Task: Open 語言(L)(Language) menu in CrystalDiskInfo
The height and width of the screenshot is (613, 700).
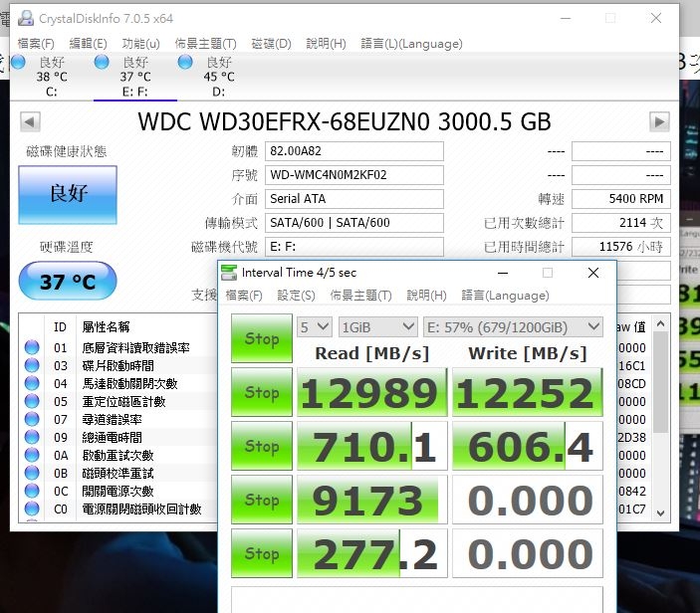Action: [411, 43]
